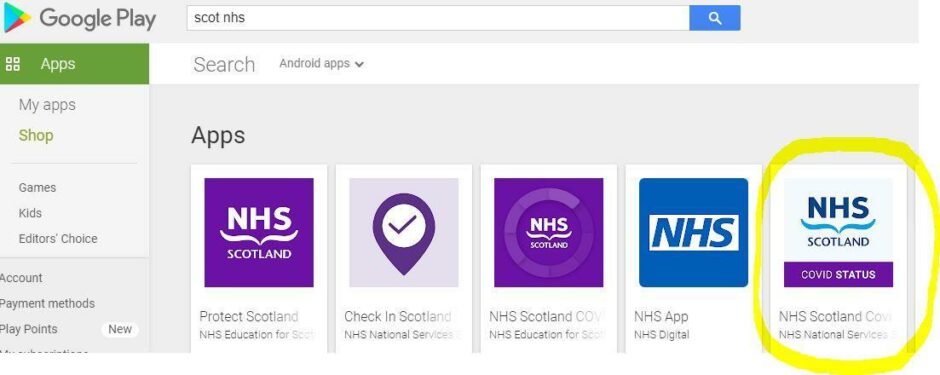Image resolution: width=940 pixels, height=375 pixels.
Task: Open the blue NHS App icon
Action: (694, 232)
